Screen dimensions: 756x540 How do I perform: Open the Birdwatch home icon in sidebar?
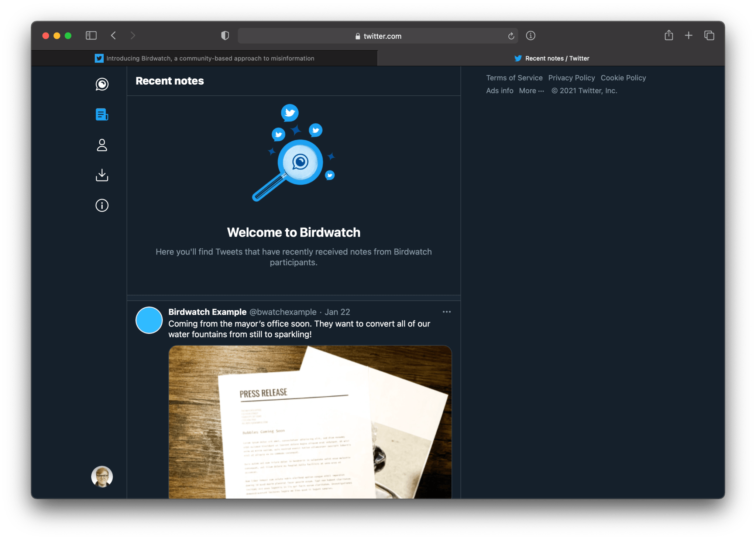click(102, 84)
